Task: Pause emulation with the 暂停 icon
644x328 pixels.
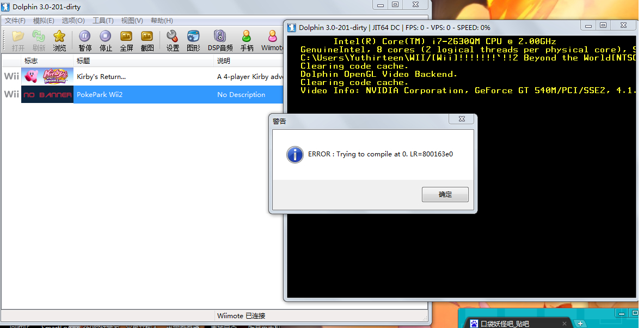Action: tap(85, 40)
